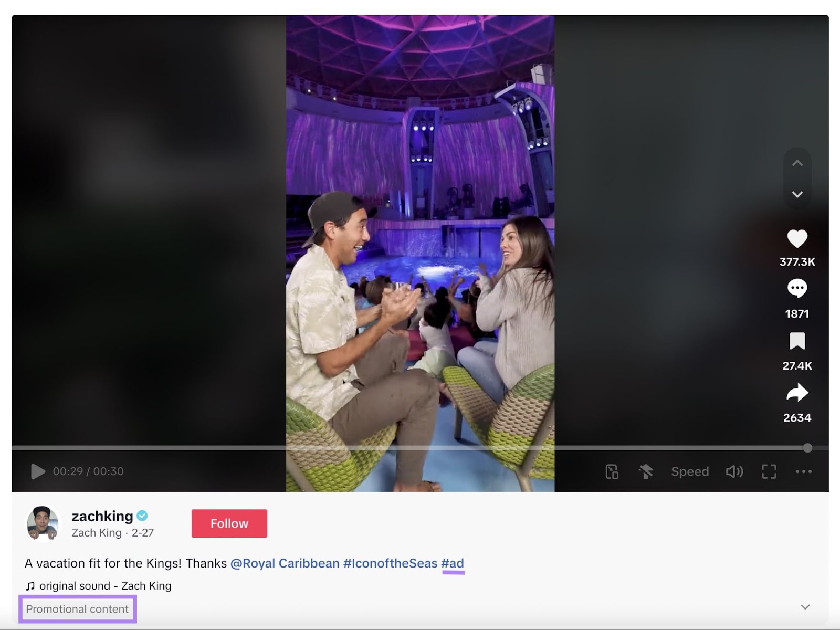This screenshot has height=630, width=840.
Task: Open the Speed playback menu
Action: [690, 471]
